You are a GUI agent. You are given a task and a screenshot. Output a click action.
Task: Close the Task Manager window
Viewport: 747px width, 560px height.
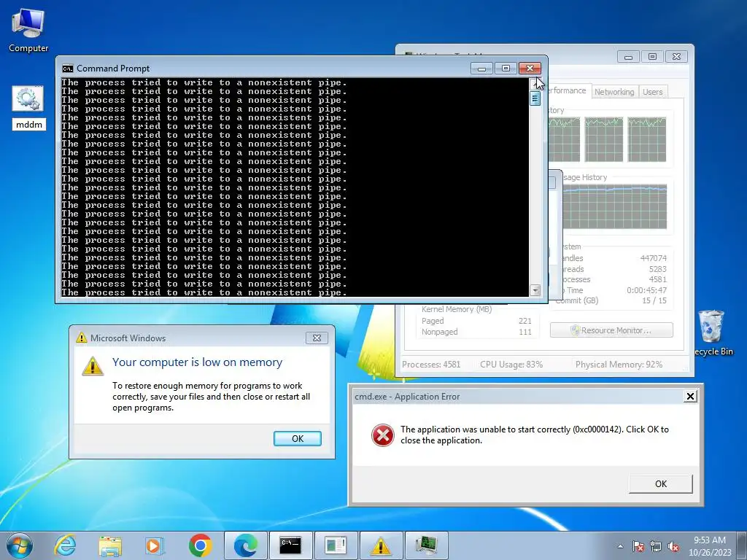pyautogui.click(x=676, y=57)
